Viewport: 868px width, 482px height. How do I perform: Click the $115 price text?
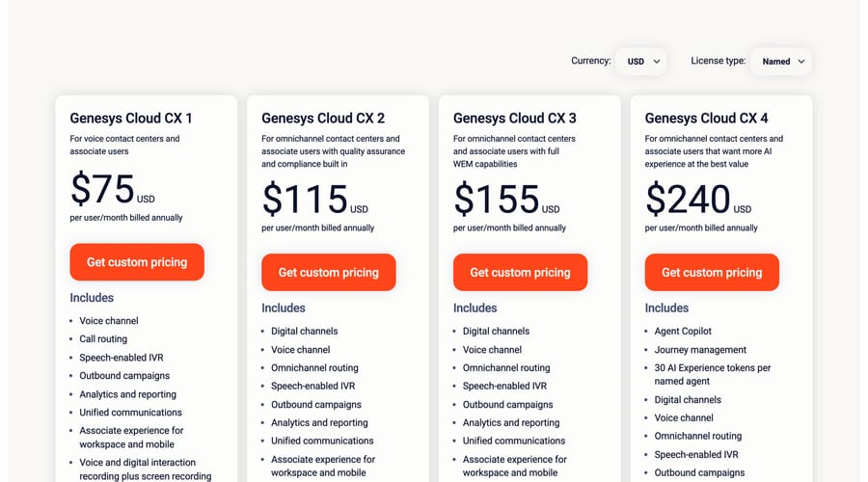[x=305, y=200]
